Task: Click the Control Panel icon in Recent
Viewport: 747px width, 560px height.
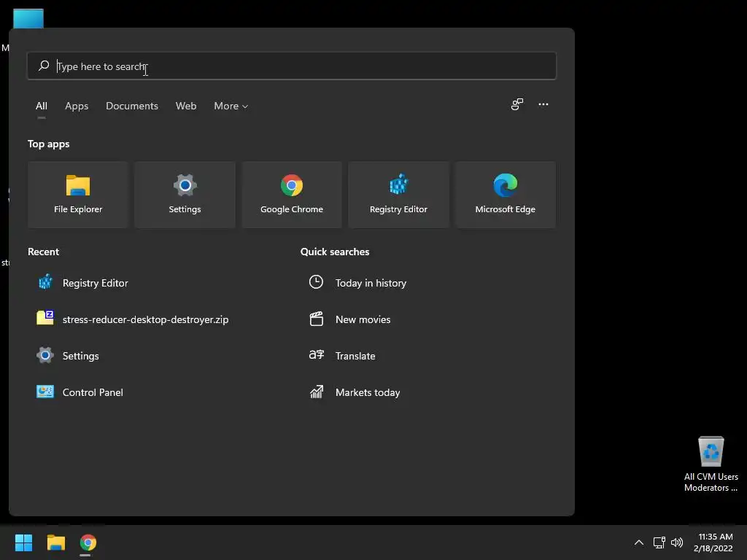Action: point(45,392)
